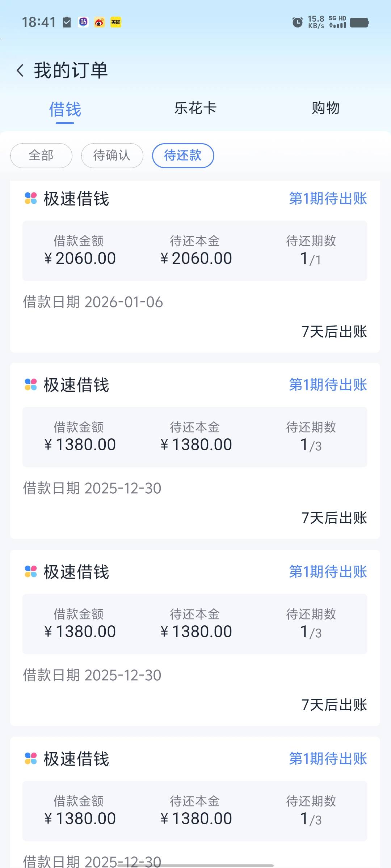Select the 全部 filter chip
Image resolution: width=391 pixels, height=868 pixels.
click(41, 156)
